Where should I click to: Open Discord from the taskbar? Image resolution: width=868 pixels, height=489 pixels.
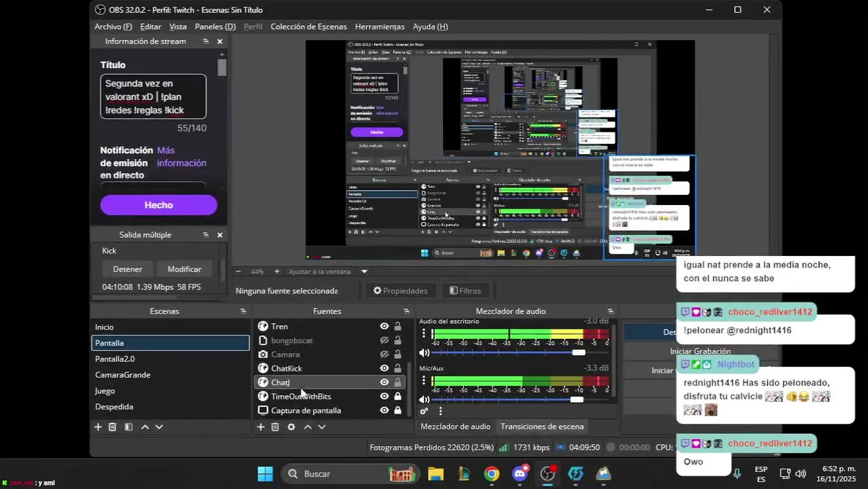(x=520, y=473)
